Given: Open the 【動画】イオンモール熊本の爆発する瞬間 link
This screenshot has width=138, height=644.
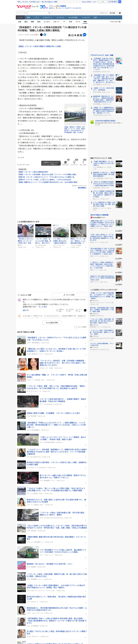Looking at the screenshot, I should coord(39,46).
